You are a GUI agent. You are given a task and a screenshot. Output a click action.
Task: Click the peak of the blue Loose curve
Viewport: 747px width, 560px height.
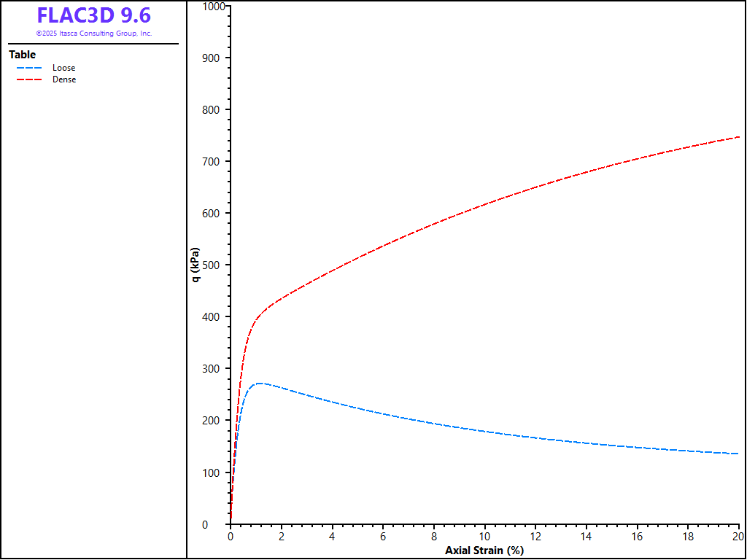[259, 383]
